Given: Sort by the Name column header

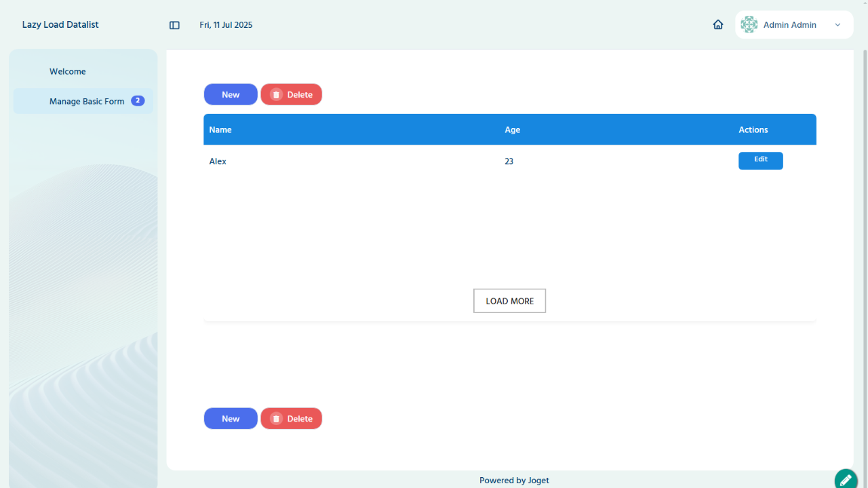Looking at the screenshot, I should [x=220, y=129].
